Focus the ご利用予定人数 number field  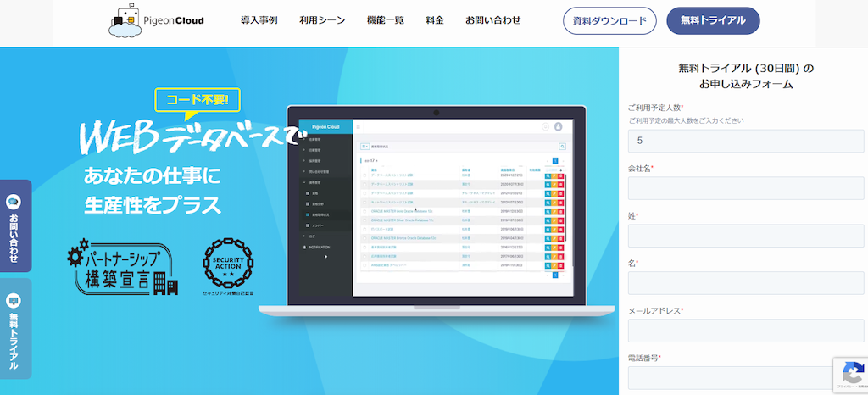point(746,141)
